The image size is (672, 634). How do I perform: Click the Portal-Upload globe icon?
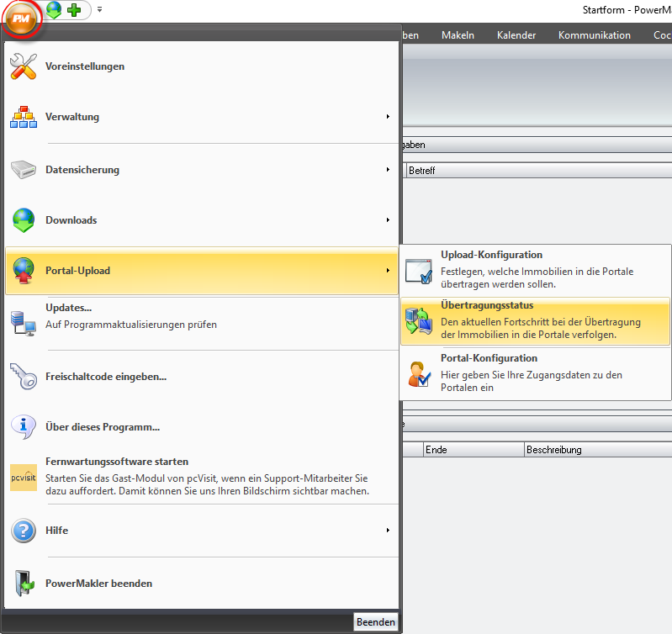click(24, 271)
